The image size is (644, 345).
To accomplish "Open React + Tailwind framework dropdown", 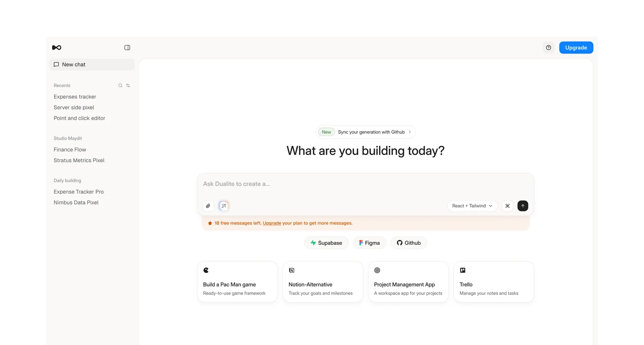I will click(x=472, y=206).
